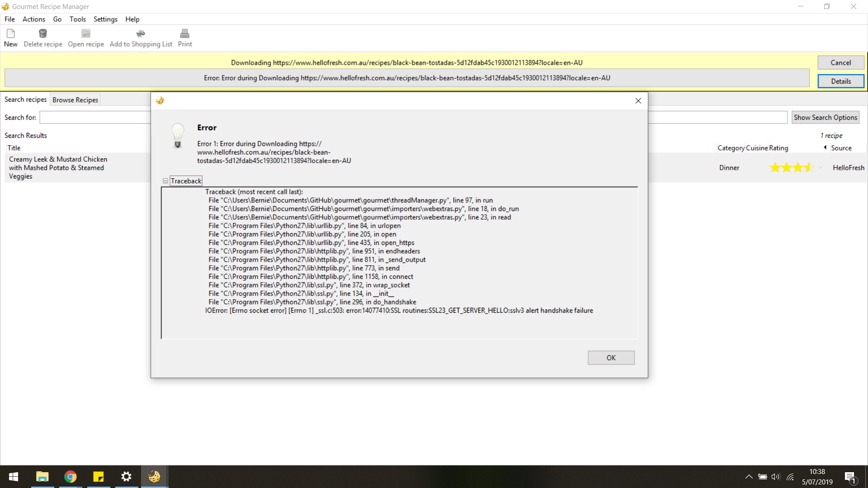
Task: Click the Open recipe toolbar icon
Action: click(86, 34)
